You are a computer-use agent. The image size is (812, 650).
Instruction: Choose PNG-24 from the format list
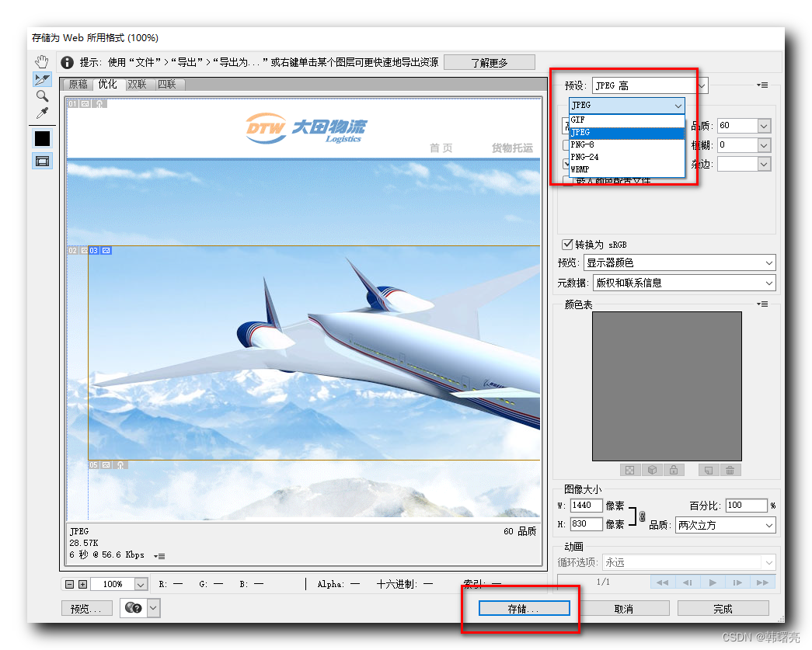tap(626, 157)
